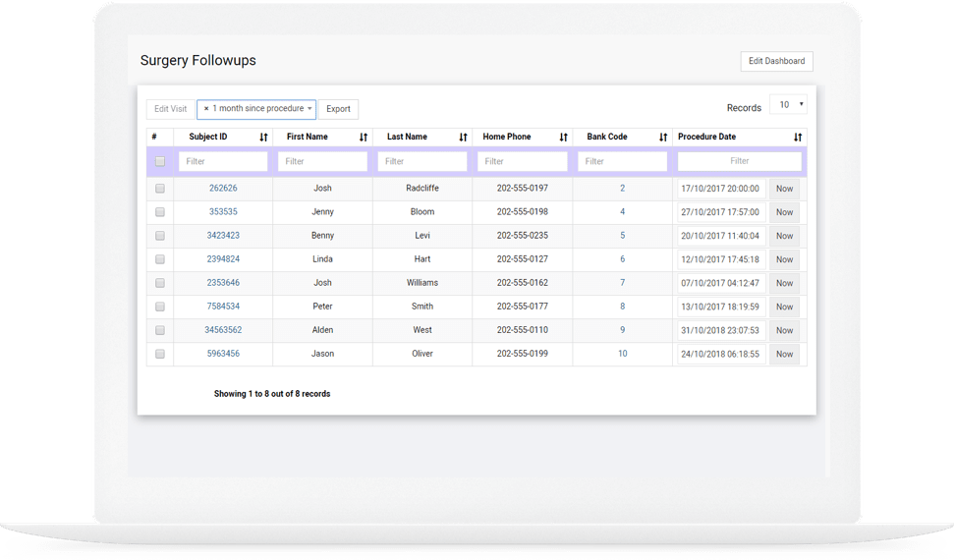The image size is (954, 560).
Task: Click Now button in Linda Hart row
Action: [x=784, y=260]
